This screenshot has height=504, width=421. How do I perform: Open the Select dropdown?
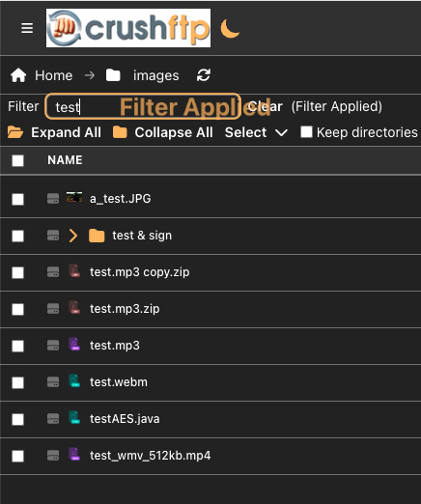256,132
